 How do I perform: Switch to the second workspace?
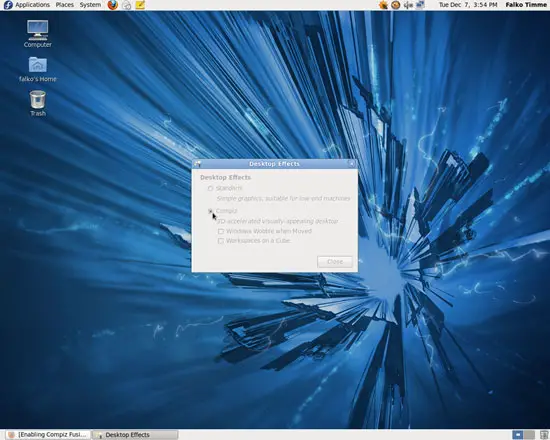[x=529, y=435]
